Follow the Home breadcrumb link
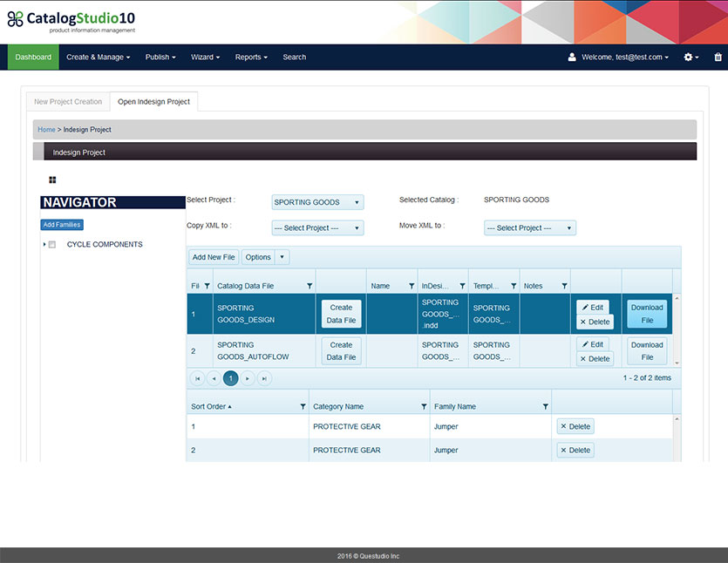The height and width of the screenshot is (563, 728). coord(46,130)
